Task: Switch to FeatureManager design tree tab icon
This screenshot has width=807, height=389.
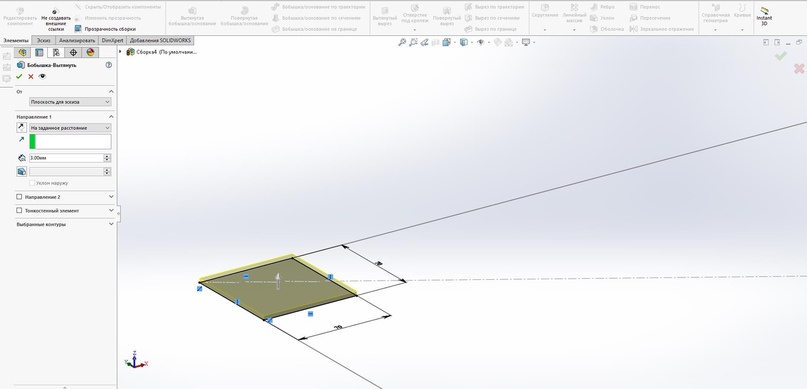Action: 22,52
